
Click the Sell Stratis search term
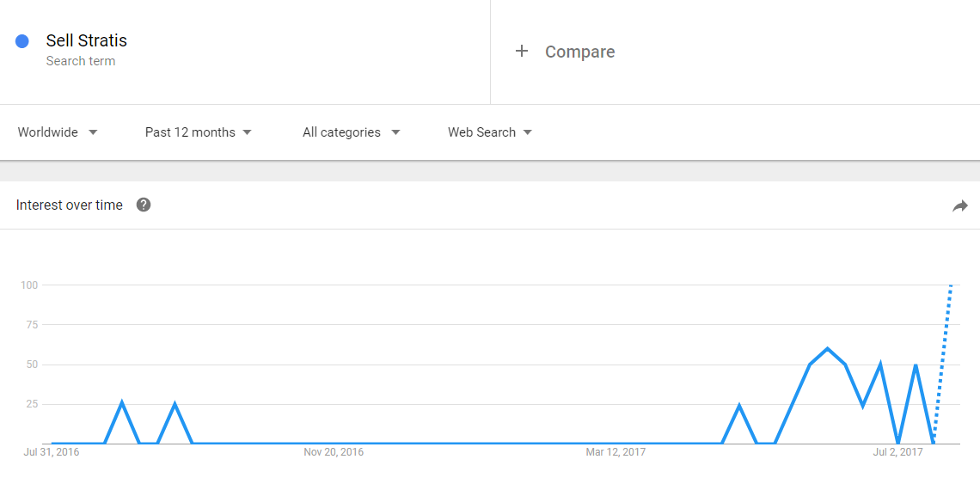pyautogui.click(x=86, y=40)
